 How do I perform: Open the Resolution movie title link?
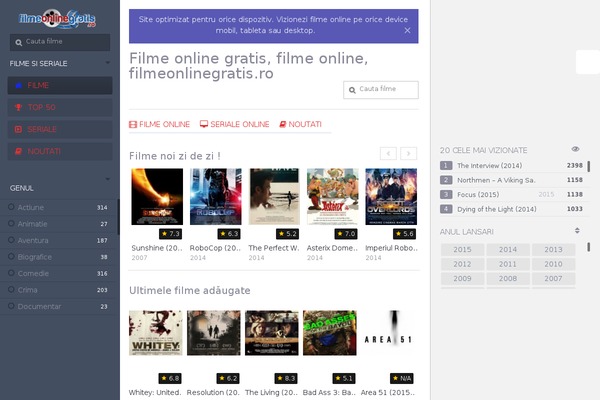pos(213,393)
